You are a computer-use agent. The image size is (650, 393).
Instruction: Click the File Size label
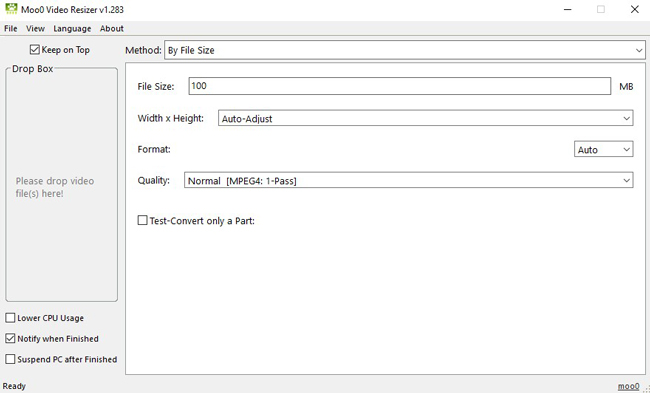(x=156, y=87)
